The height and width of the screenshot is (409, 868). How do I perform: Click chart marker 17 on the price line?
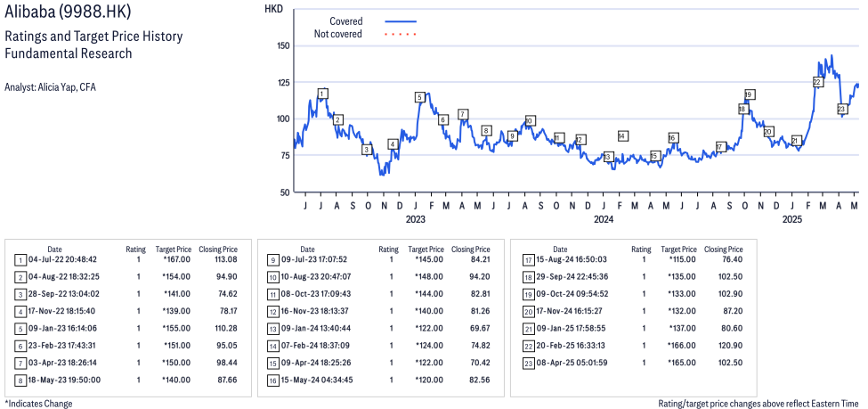tap(720, 147)
